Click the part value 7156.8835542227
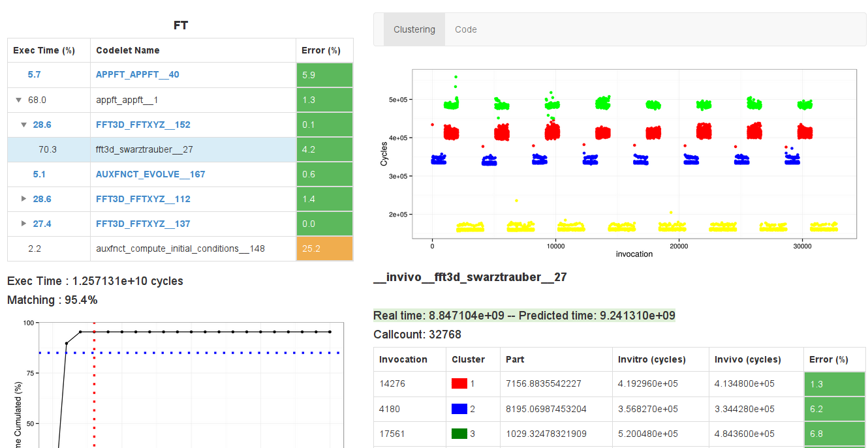The height and width of the screenshot is (448, 868). pos(544,384)
